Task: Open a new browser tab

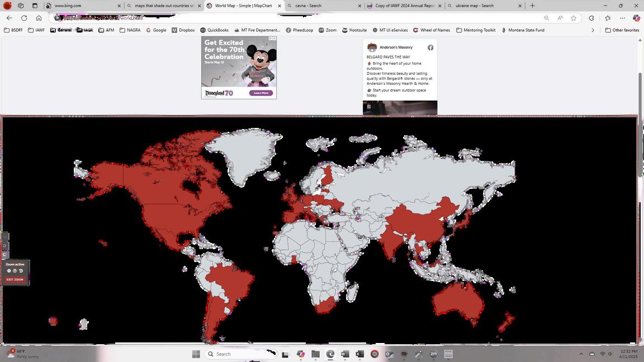Action: (532, 6)
